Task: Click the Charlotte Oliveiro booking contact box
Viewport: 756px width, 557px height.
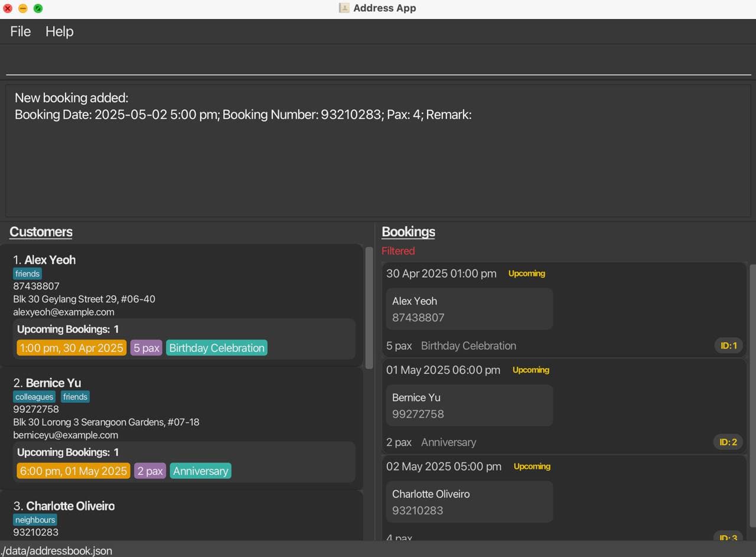Action: coord(469,501)
